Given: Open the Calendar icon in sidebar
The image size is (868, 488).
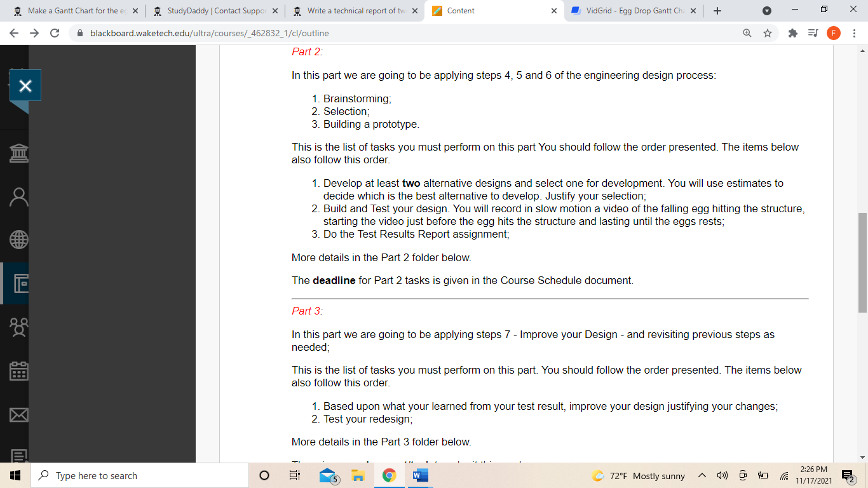Looking at the screenshot, I should click(19, 370).
